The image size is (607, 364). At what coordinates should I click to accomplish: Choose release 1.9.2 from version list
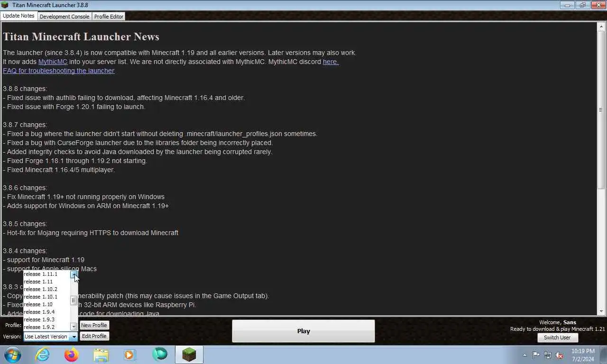47,327
